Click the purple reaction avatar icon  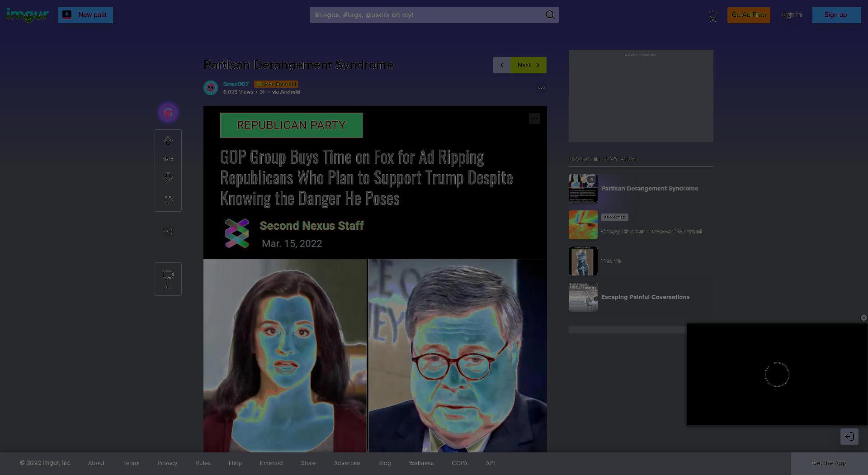coord(168,112)
